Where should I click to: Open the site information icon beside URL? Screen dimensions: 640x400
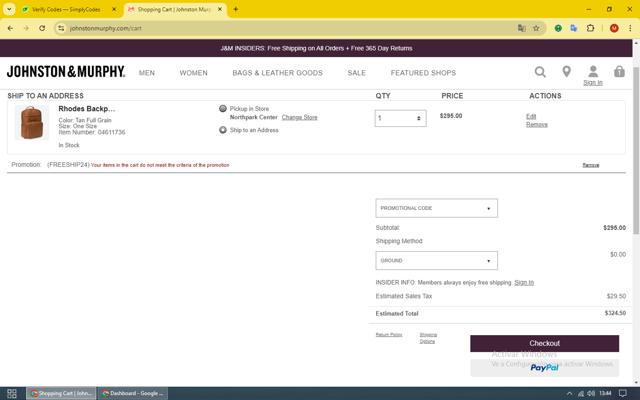click(61, 28)
